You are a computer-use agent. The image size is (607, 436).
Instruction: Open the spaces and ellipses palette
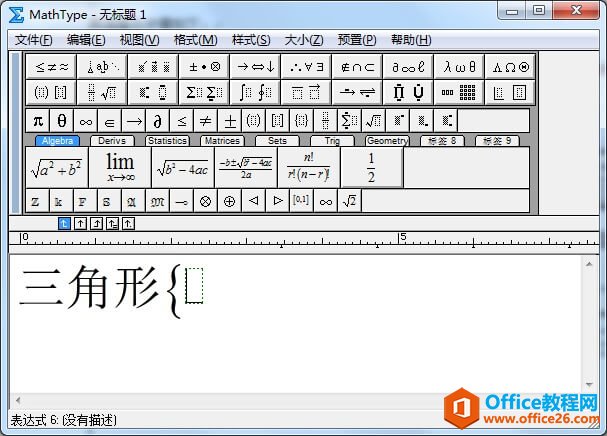102,67
